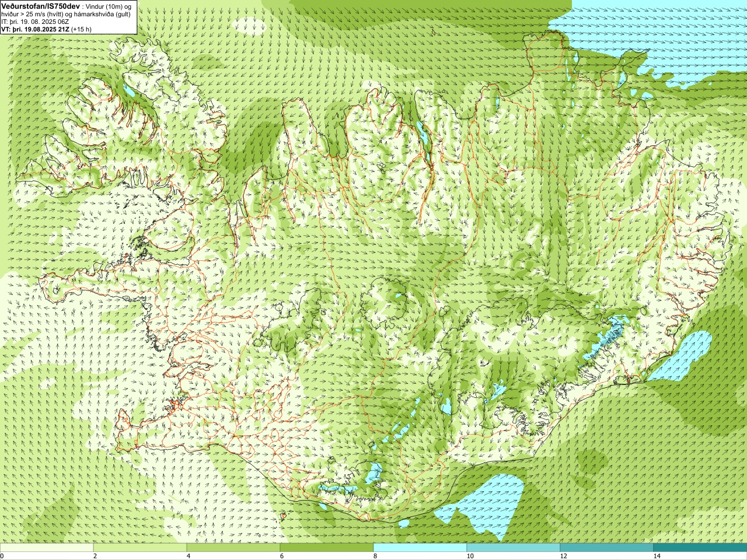
Task: Select the medium green 4–6 legend swatch
Action: [233, 548]
